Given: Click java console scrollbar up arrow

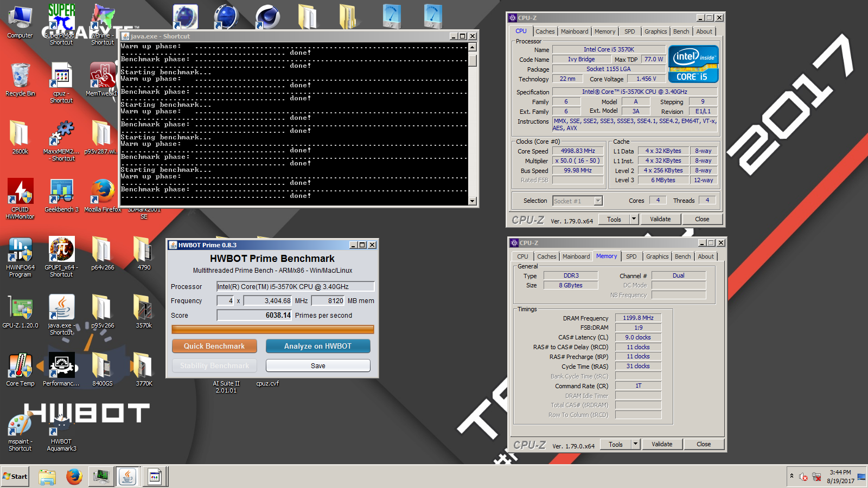Looking at the screenshot, I should 473,47.
